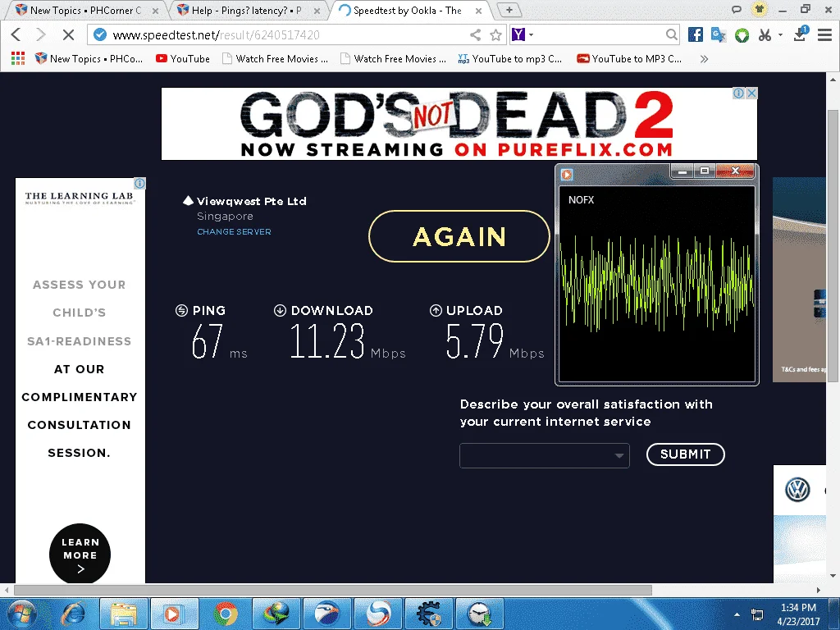This screenshot has width=840, height=630.
Task: Switch to the New Topics PHCorner tab
Action: pos(84,10)
